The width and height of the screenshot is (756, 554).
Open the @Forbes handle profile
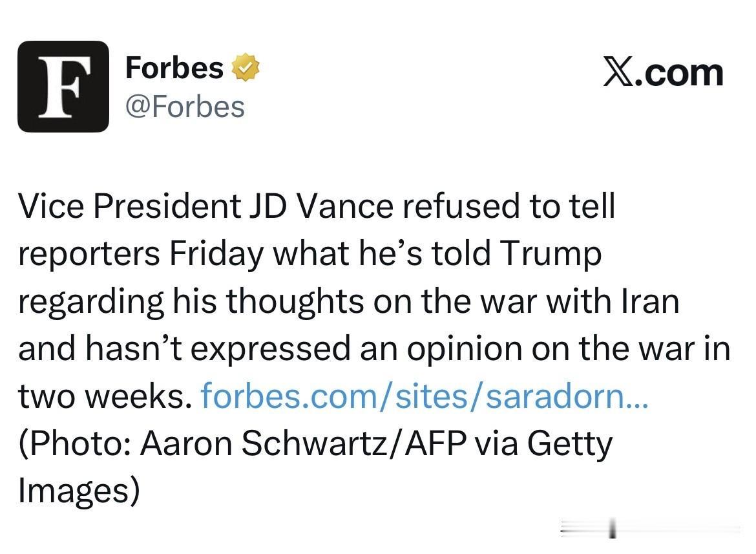pos(185,106)
